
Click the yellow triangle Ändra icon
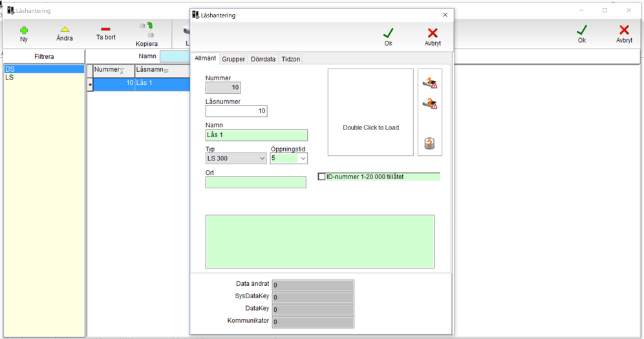click(x=65, y=30)
